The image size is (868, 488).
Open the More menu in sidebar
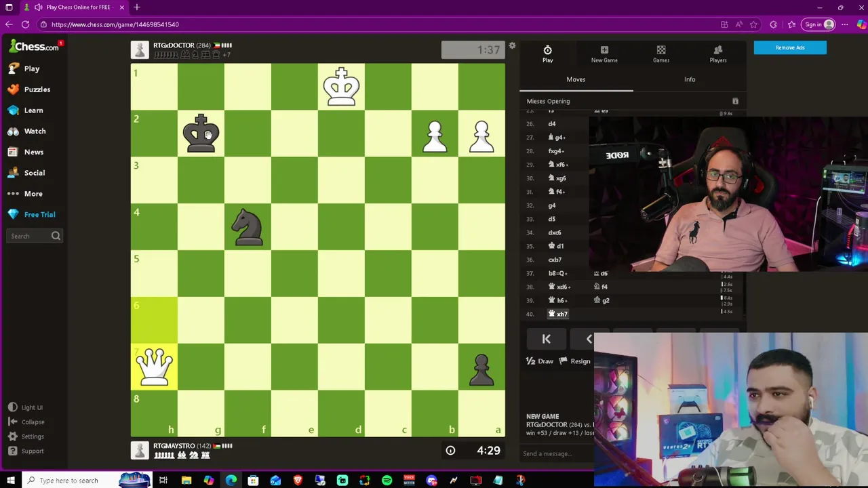click(x=25, y=194)
